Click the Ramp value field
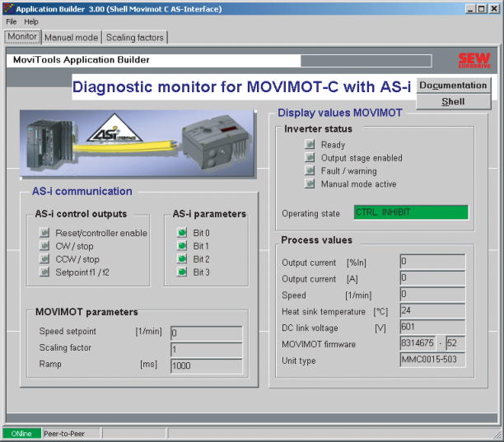 click(207, 366)
